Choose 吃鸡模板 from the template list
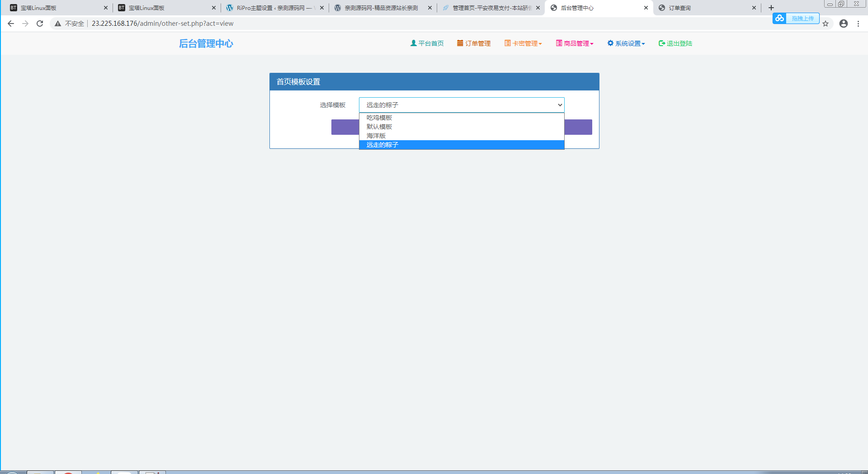Screen dimensions: 868x474 point(462,118)
